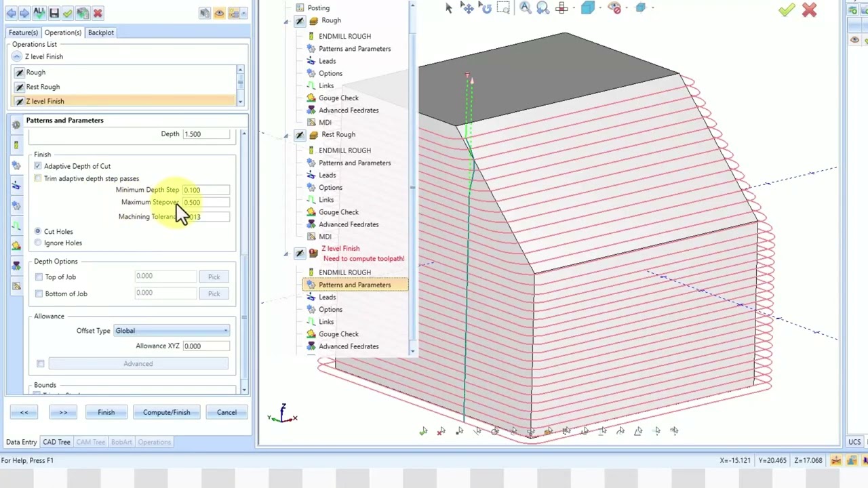Cancel with the red X in viewport
Image resolution: width=868 pixels, height=488 pixels.
tap(809, 9)
